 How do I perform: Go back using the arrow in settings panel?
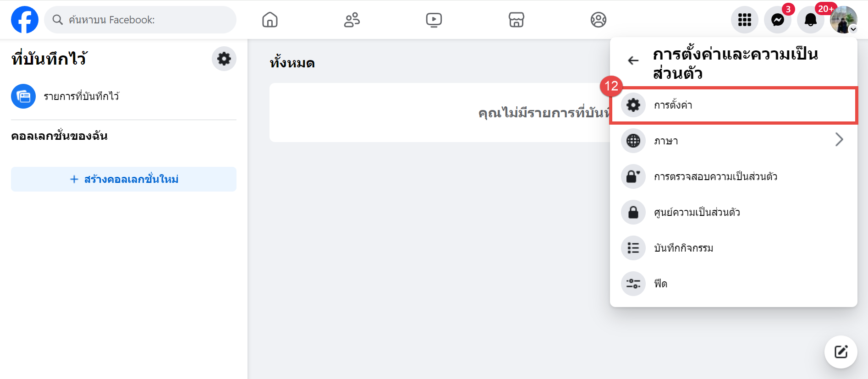pos(633,60)
